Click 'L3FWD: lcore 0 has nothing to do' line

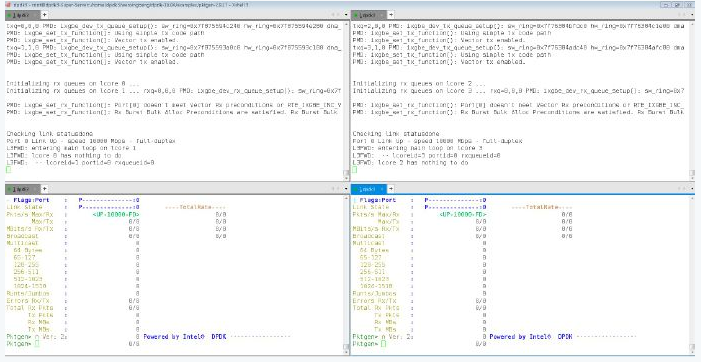click(64, 156)
